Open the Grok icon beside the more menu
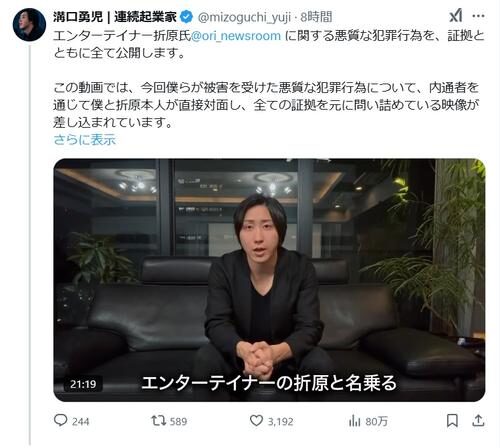This screenshot has width=500, height=448. tap(455, 16)
